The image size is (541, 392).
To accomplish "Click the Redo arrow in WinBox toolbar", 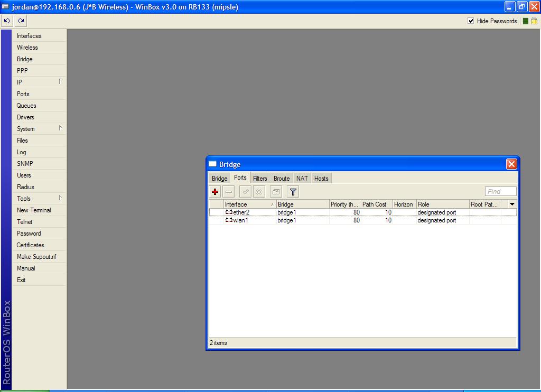I will (21, 21).
